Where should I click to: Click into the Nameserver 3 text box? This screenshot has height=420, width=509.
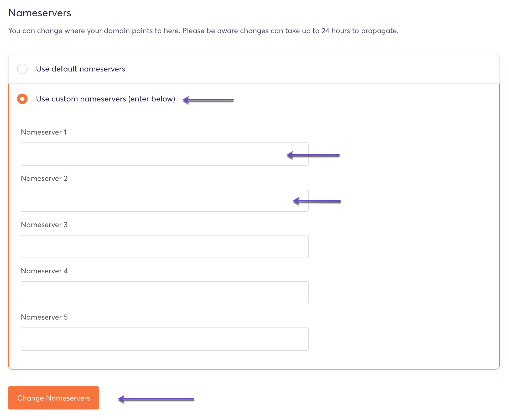164,247
